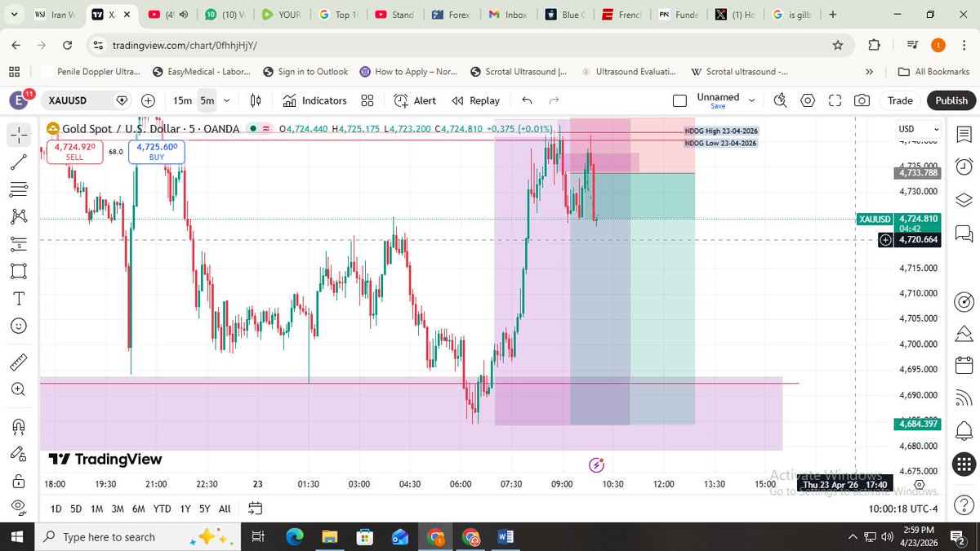This screenshot has width=980, height=551.
Task: Open the watchlist panel icon
Action: 964,134
